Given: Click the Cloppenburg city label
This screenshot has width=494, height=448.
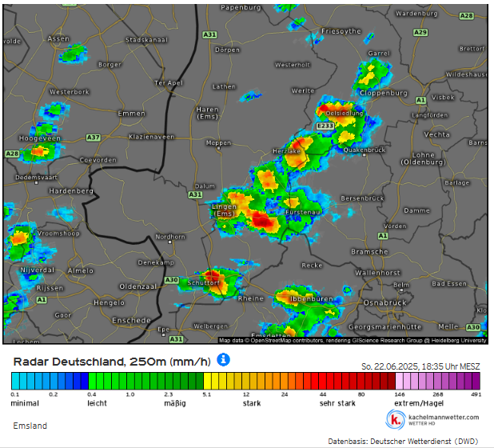Looking at the screenshot, I should click(x=384, y=93).
